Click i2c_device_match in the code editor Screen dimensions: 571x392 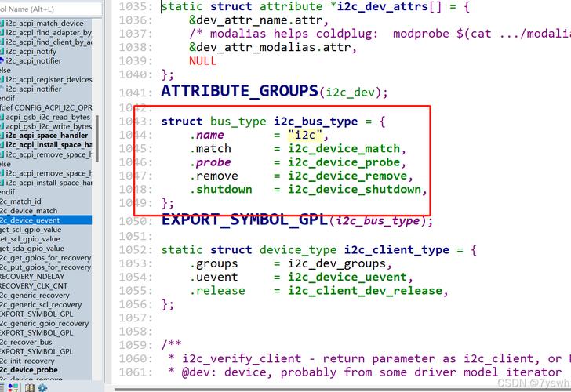click(344, 148)
